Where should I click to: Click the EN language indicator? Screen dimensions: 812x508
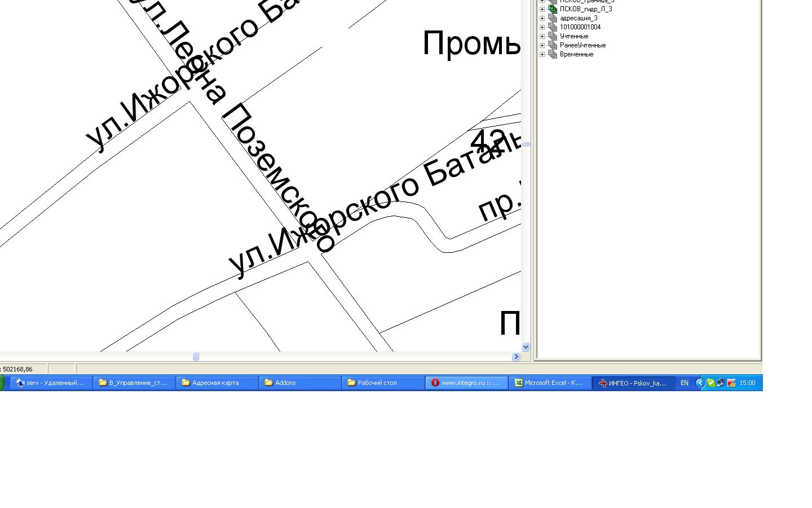(x=684, y=383)
